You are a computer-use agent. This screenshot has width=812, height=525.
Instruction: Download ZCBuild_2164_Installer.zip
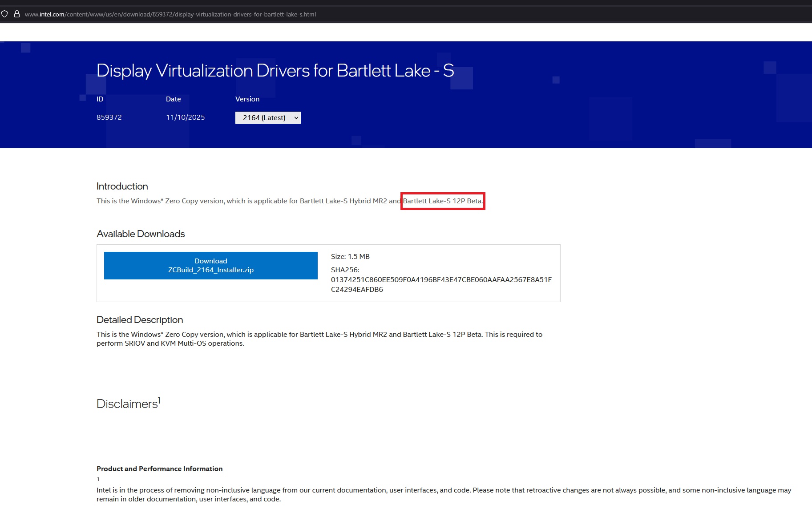pos(211,266)
